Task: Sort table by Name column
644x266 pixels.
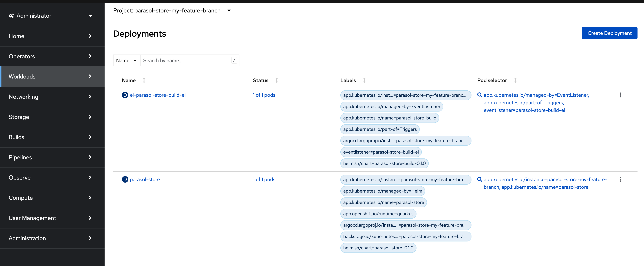Action: 133,80
